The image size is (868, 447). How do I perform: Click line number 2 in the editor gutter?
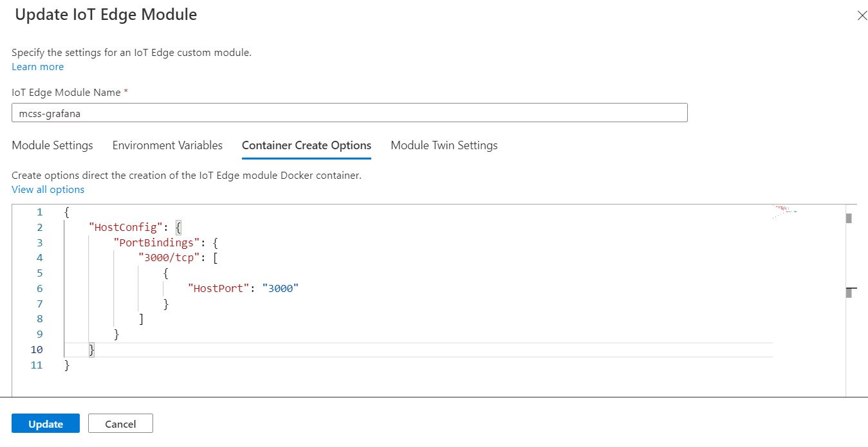(x=39, y=228)
